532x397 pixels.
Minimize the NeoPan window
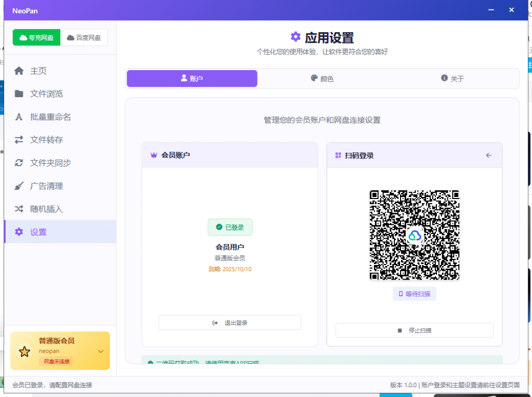491,10
